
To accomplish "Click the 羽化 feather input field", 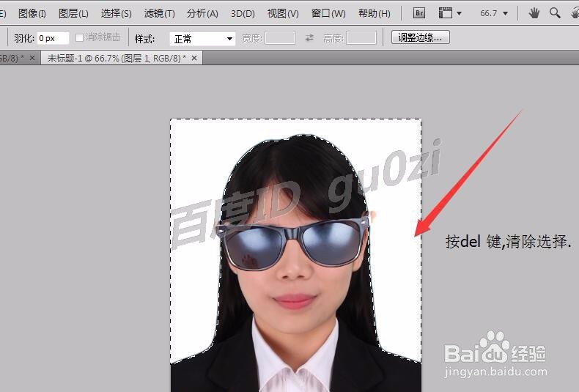I will [53, 38].
